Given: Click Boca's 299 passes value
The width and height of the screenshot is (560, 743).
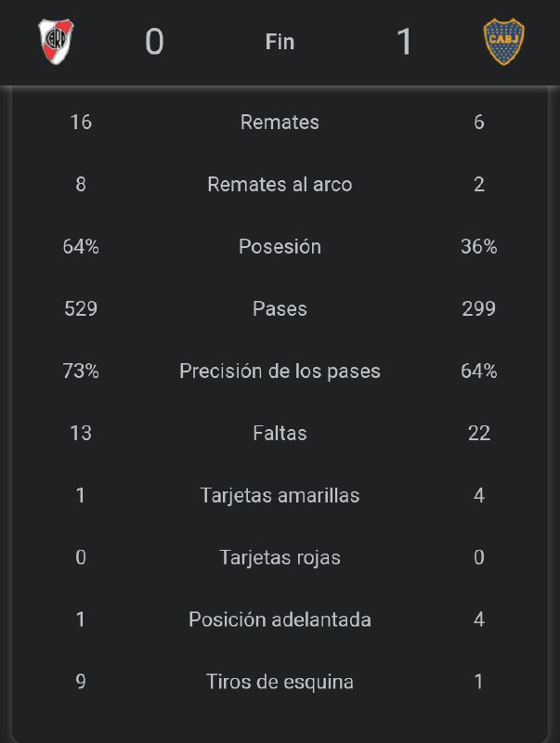Looking at the screenshot, I should [x=479, y=308].
